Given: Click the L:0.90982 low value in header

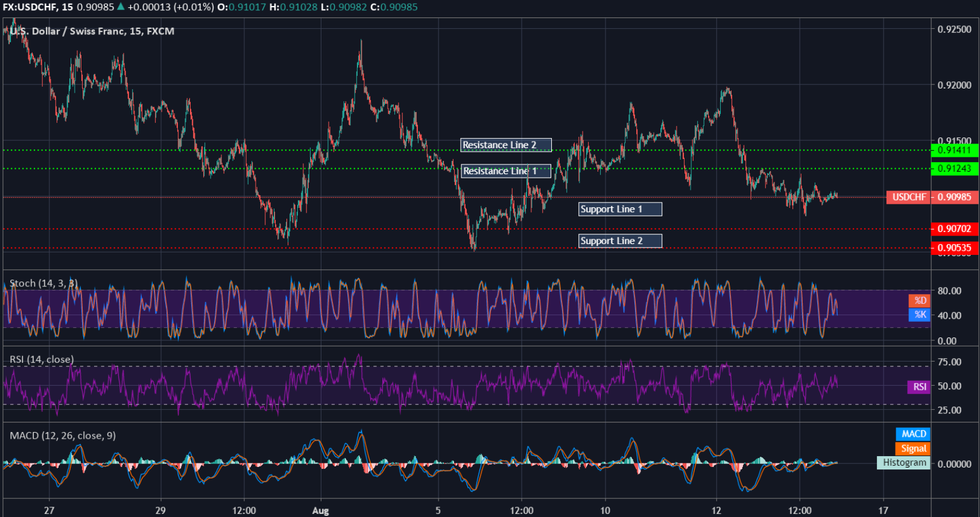Looking at the screenshot, I should 343,7.
